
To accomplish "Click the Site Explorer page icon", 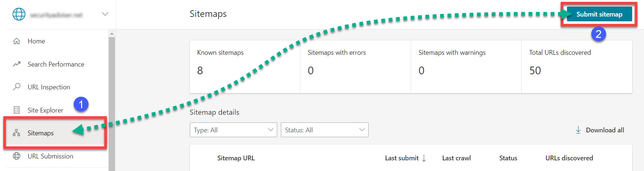I will [17, 110].
